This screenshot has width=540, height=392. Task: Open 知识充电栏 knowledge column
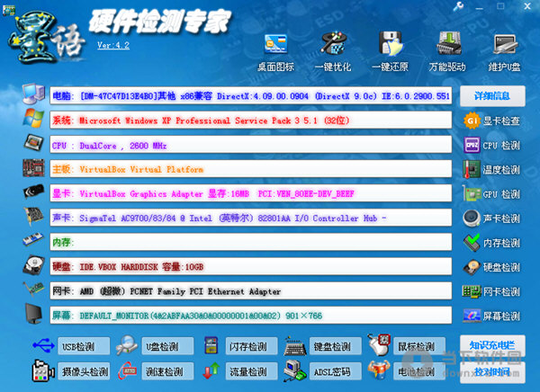[x=492, y=345]
